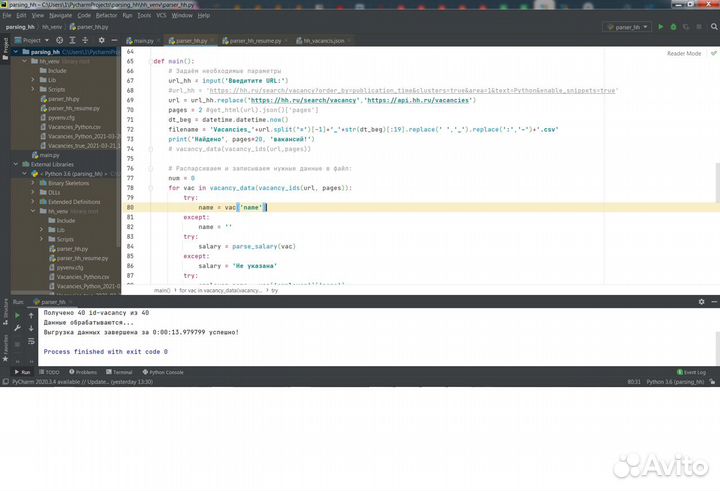Run with coverage using the top toolbar icon
The image size is (720, 491).
[686, 27]
